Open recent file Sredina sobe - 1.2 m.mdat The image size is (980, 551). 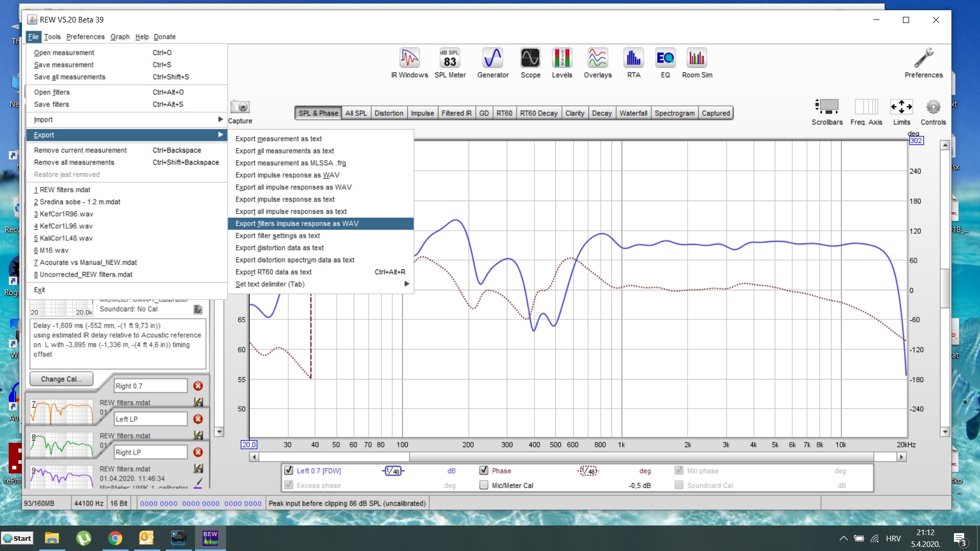127,202
